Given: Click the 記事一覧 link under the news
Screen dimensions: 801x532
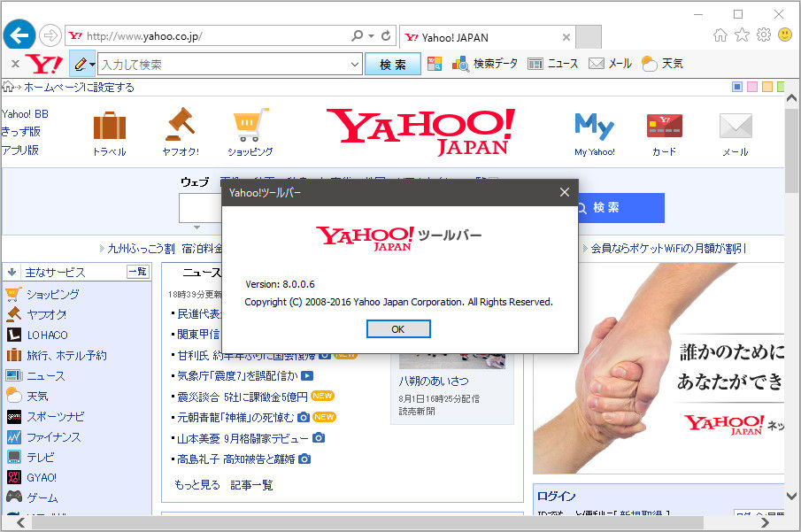Looking at the screenshot, I should coord(251,484).
